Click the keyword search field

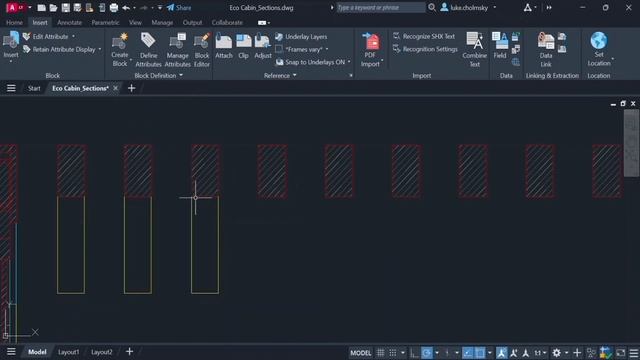(x=380, y=7)
